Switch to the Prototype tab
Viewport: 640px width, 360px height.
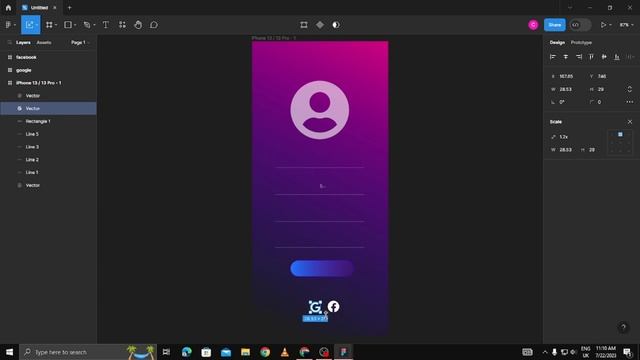click(x=581, y=42)
